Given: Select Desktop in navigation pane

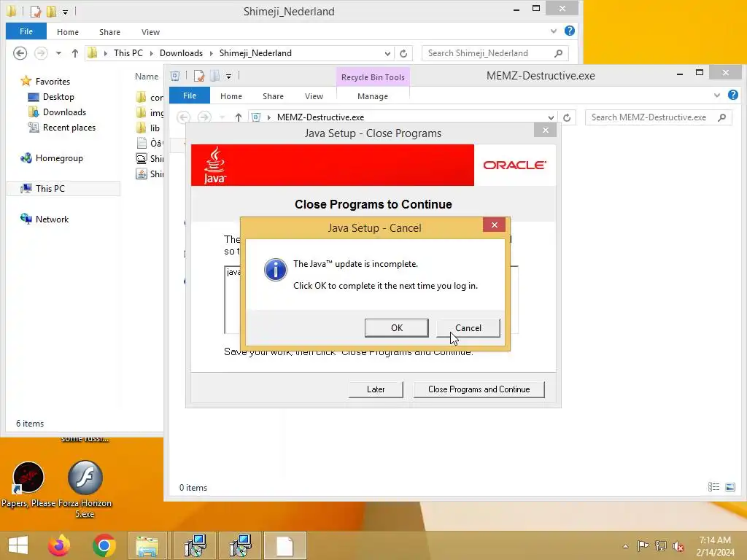Looking at the screenshot, I should tap(58, 97).
